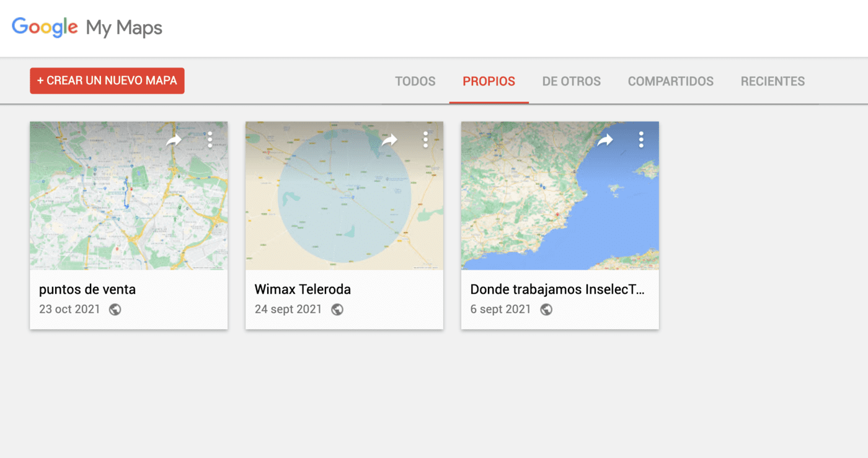
Task: Show the RECIENTES tab
Action: click(773, 81)
